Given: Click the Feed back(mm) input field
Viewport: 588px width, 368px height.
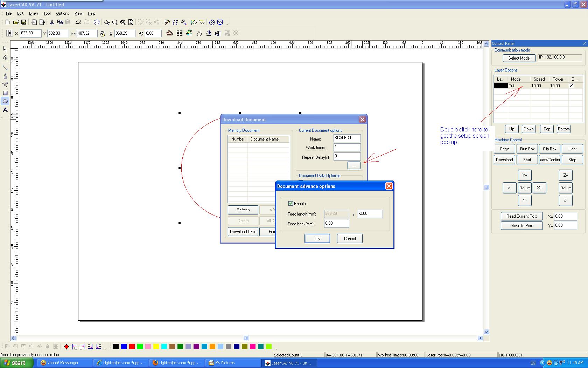Looking at the screenshot, I should pos(336,224).
